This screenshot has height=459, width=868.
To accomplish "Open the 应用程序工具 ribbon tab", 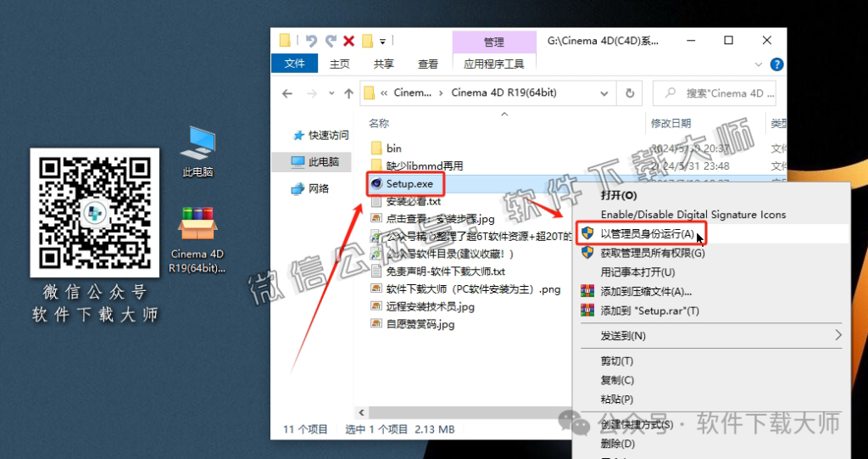I will [x=494, y=64].
